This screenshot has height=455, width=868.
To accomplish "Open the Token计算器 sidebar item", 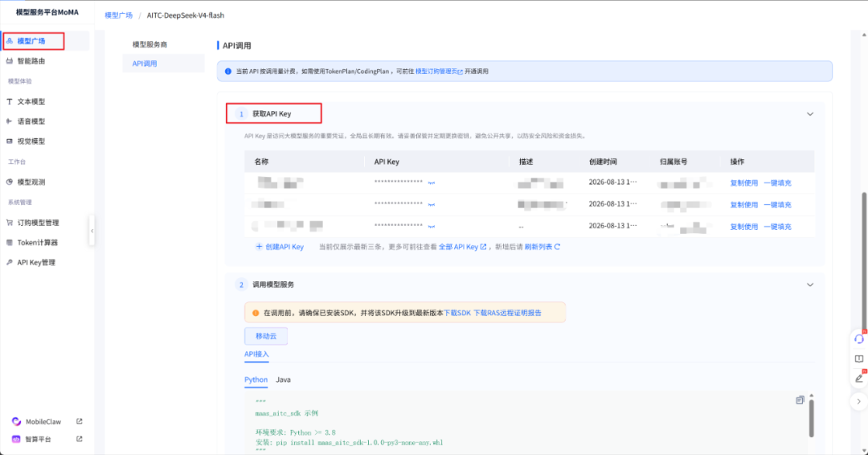I will click(x=37, y=243).
